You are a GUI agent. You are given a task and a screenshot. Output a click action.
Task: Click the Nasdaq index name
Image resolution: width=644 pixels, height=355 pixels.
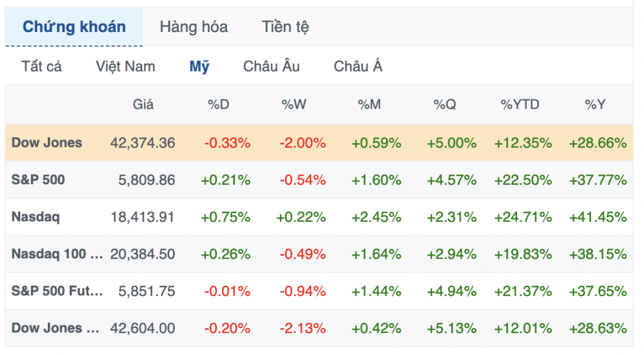(x=36, y=217)
